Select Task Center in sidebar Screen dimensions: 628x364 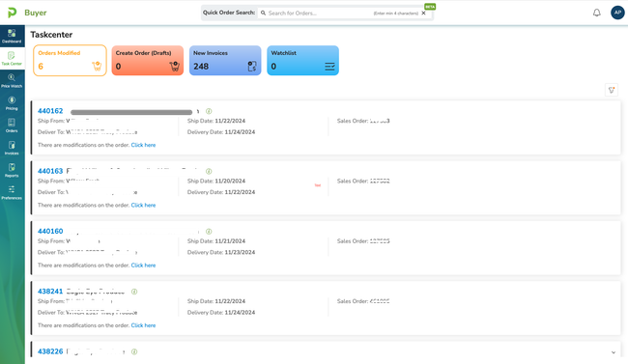12,59
